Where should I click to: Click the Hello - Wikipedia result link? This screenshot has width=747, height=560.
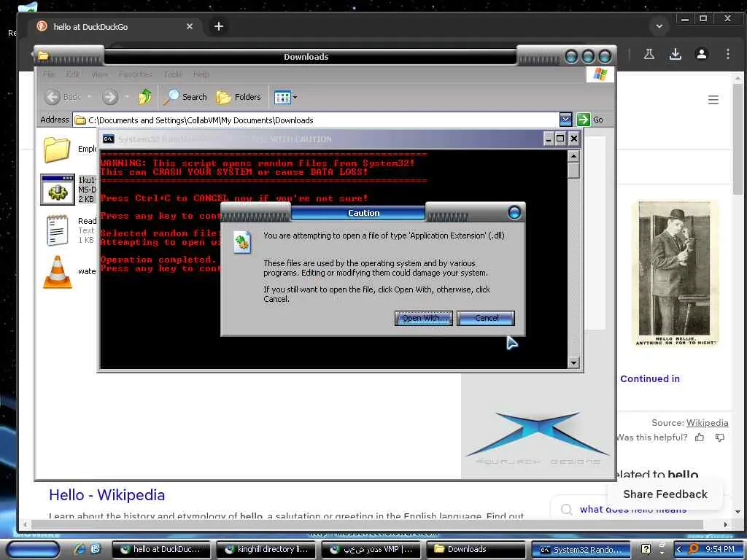[107, 495]
